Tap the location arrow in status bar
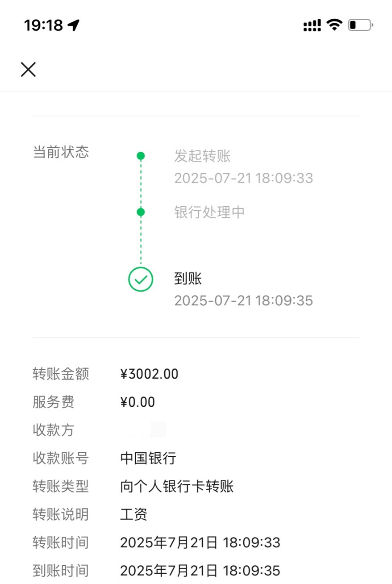Screen dimensions: 392x584 click(x=74, y=25)
